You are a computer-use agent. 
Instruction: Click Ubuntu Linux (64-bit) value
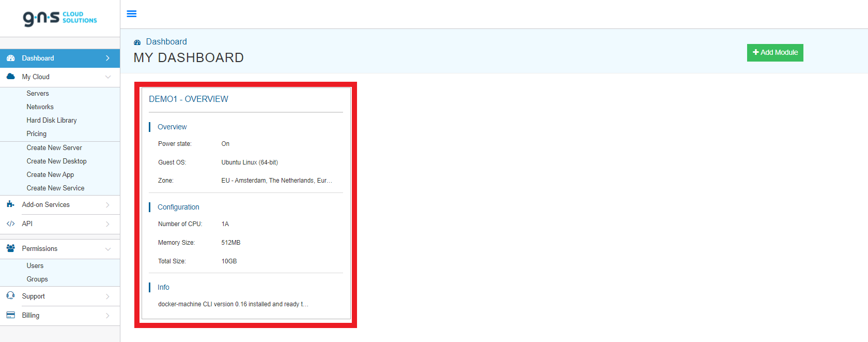[x=250, y=162]
